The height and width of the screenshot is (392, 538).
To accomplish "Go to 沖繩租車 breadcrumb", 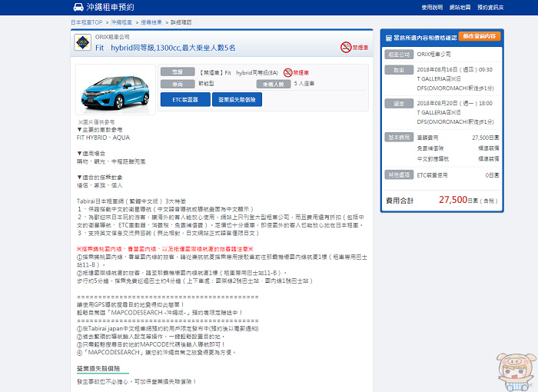I will (121, 22).
